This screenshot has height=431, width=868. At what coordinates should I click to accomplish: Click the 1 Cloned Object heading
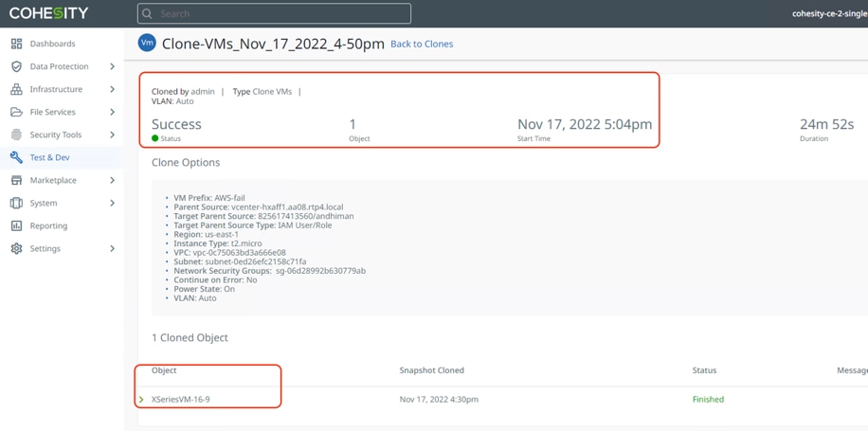tap(190, 337)
